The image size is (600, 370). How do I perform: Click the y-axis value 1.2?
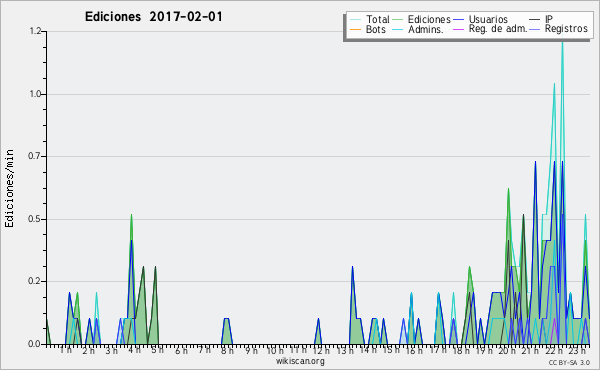(35, 31)
